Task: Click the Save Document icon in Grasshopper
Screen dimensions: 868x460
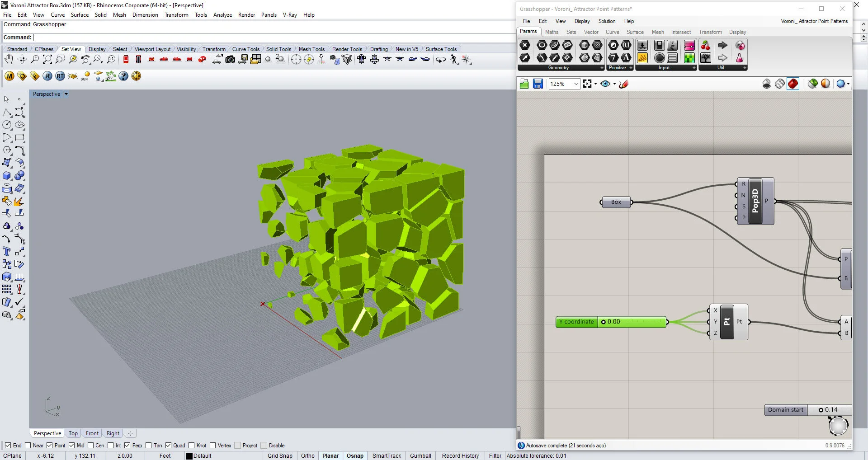Action: tap(538, 84)
